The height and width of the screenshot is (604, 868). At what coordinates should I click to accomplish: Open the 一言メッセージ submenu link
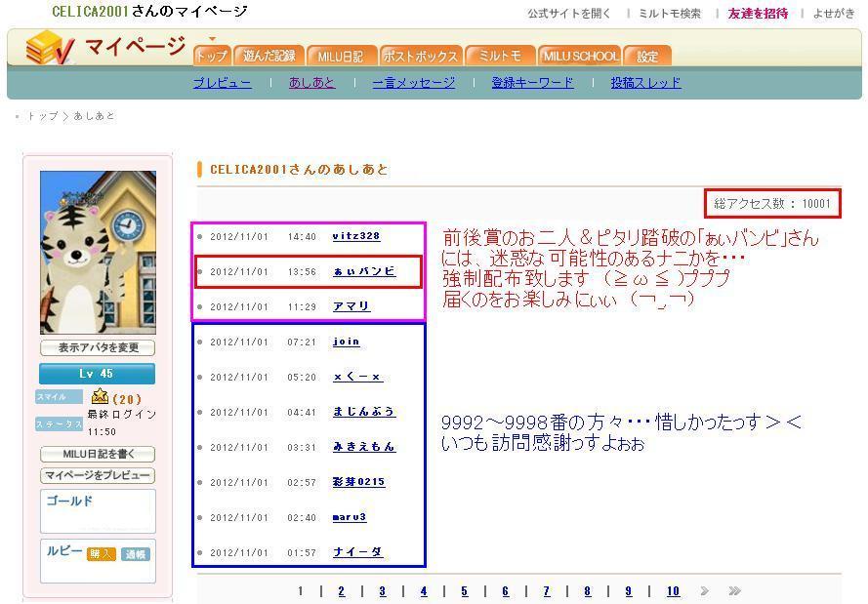[413, 83]
